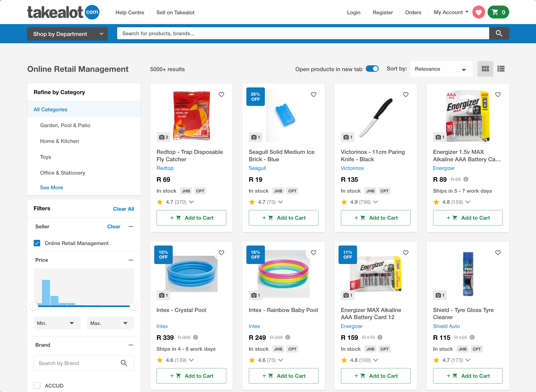The height and width of the screenshot is (392, 536).
Task: Open the Help Centre menu item
Action: pyautogui.click(x=130, y=12)
